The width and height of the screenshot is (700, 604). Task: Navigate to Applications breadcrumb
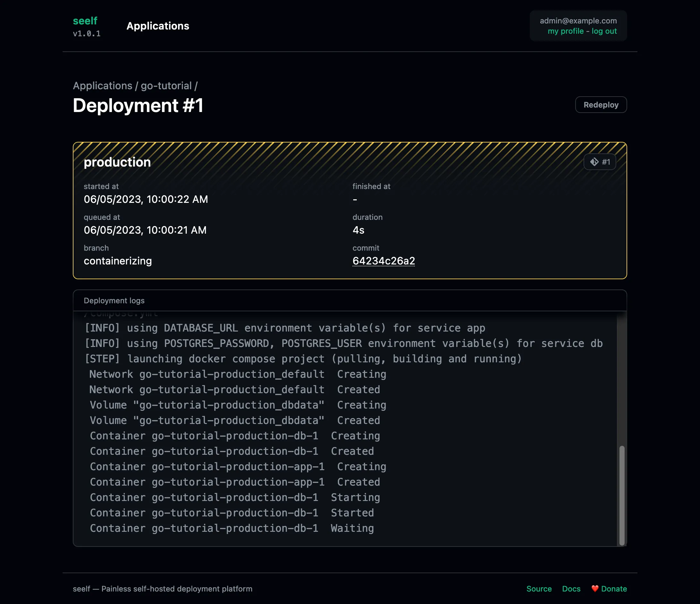102,86
